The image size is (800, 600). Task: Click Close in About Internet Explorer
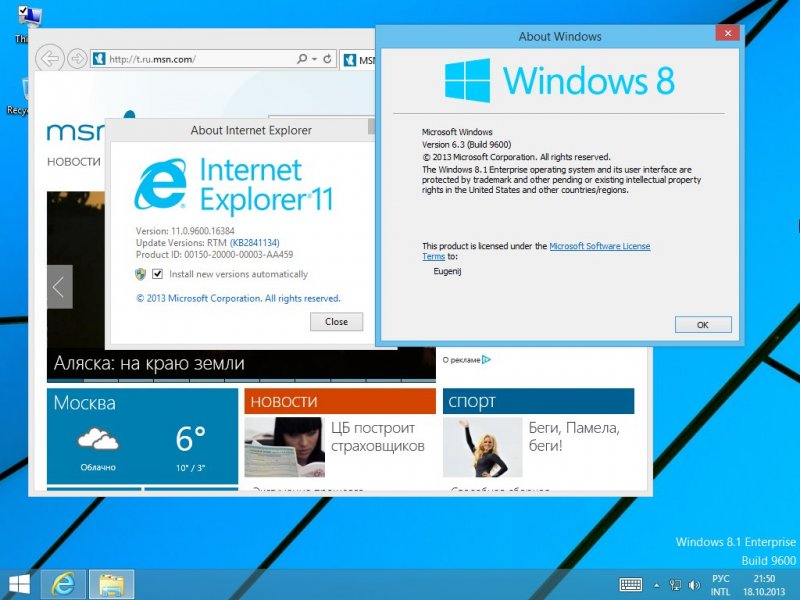click(x=336, y=321)
